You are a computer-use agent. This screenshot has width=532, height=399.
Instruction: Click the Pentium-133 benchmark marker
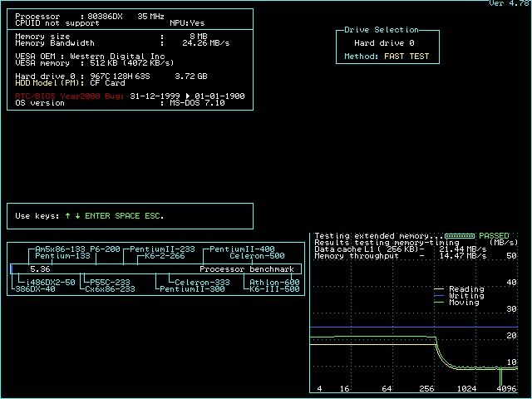click(x=62, y=256)
